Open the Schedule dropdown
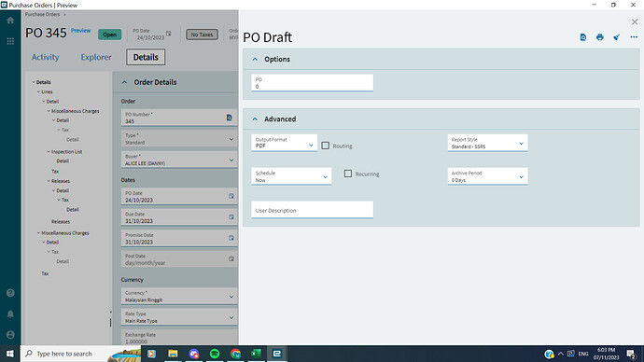 point(291,176)
